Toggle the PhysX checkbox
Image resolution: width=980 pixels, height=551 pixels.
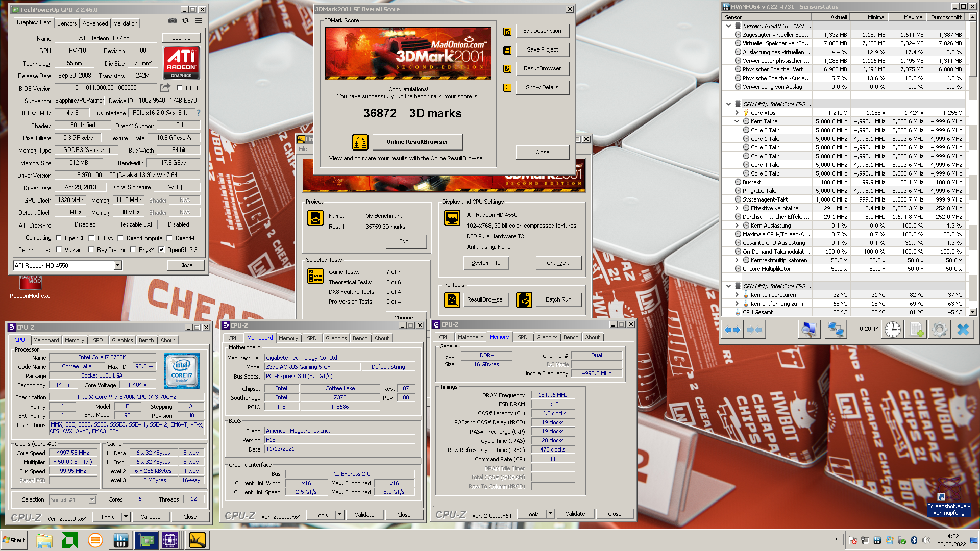click(133, 250)
